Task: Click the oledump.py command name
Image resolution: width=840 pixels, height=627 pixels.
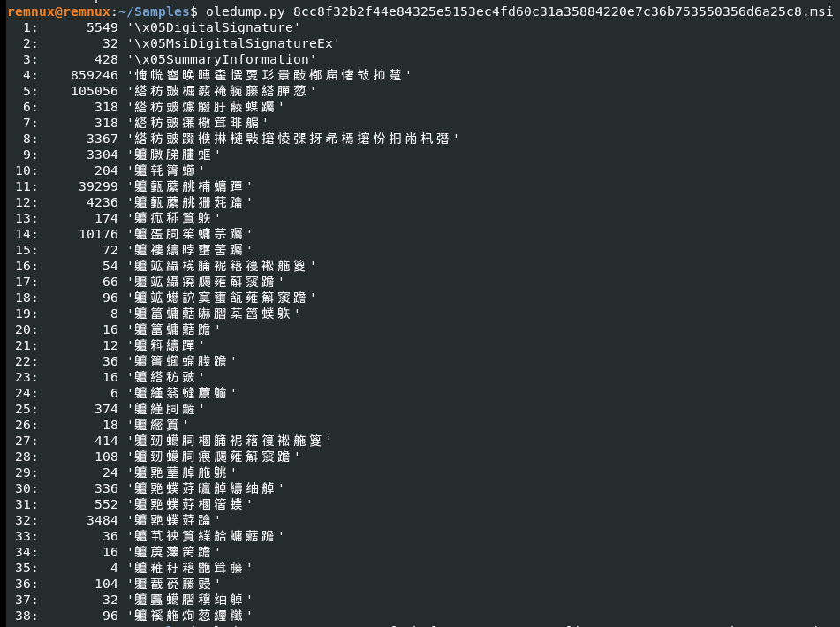Action: pos(246,11)
